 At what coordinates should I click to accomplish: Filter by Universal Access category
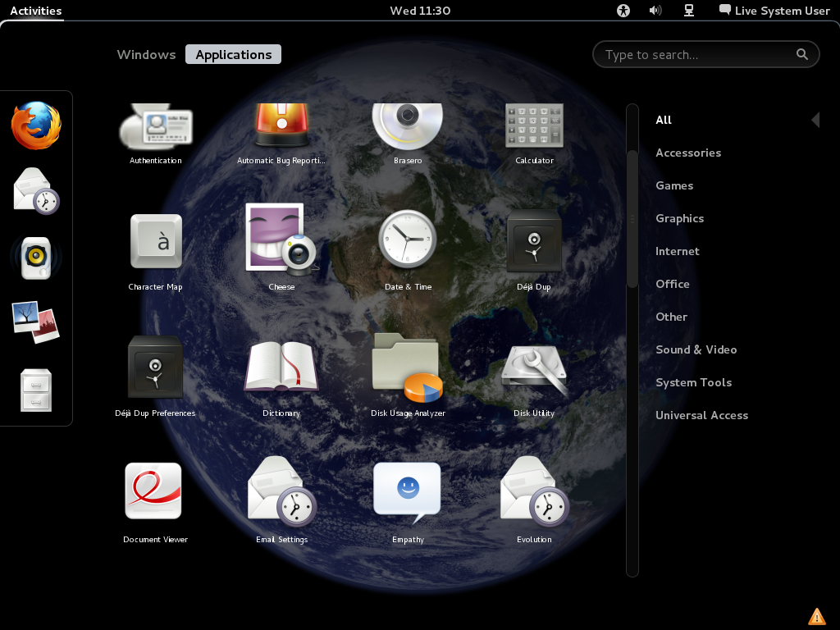pyautogui.click(x=701, y=415)
